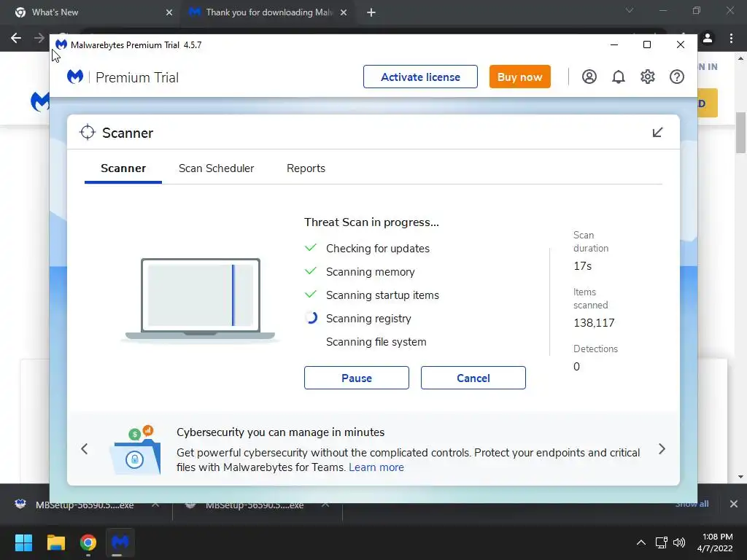The width and height of the screenshot is (747, 560).
Task: Pause the threat scan
Action: 356,378
